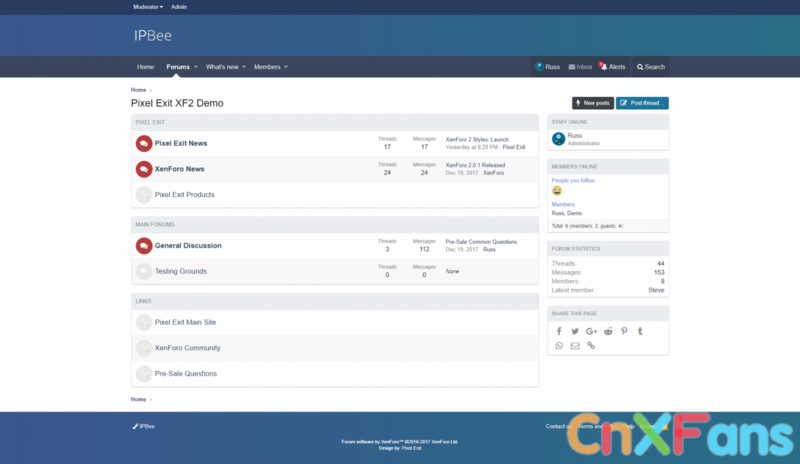Image resolution: width=800 pixels, height=464 pixels.
Task: Open the MEMBERS ONLINE block header
Action: point(574,167)
